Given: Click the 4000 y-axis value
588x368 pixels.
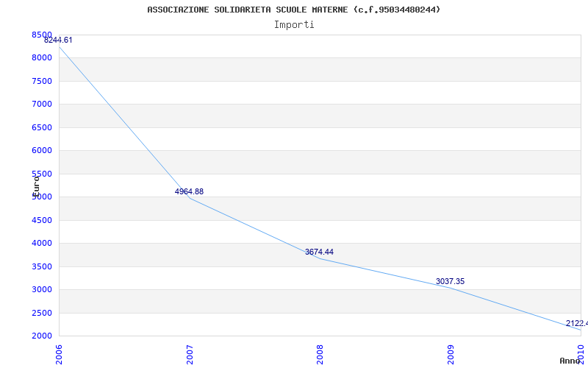Looking at the screenshot, I should (42, 244).
